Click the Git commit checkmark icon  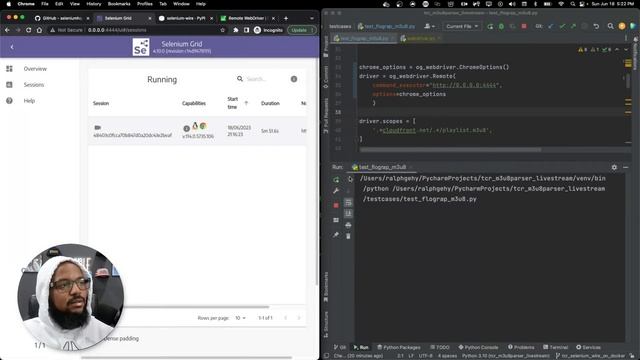coord(562,26)
